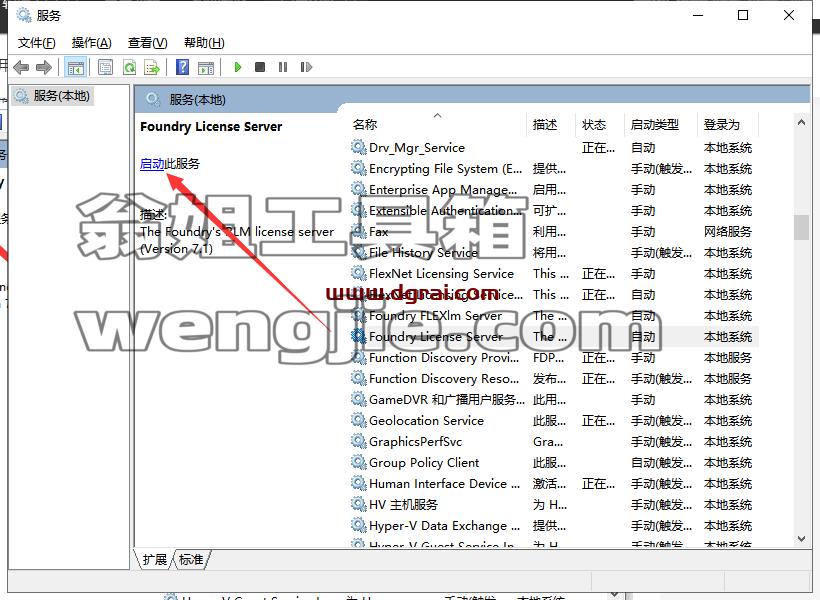Click the Forward arrow toolbar icon
The width and height of the screenshot is (820, 600).
tap(44, 67)
